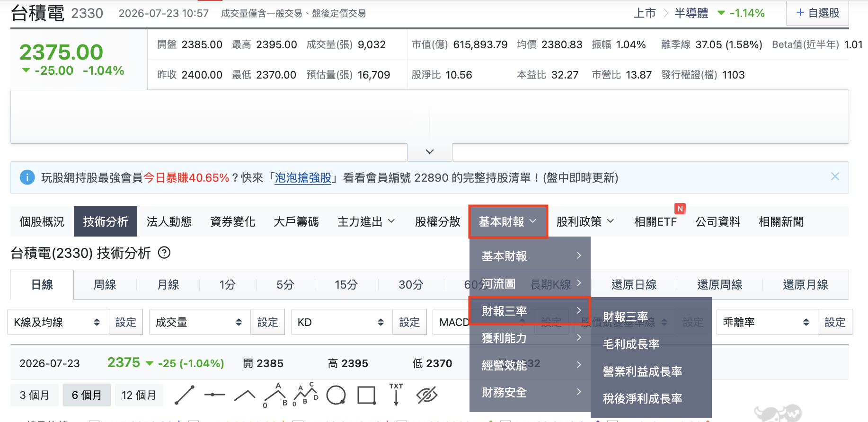The image size is (868, 422).
Task: Switch to 資券變化 tab
Action: (232, 221)
